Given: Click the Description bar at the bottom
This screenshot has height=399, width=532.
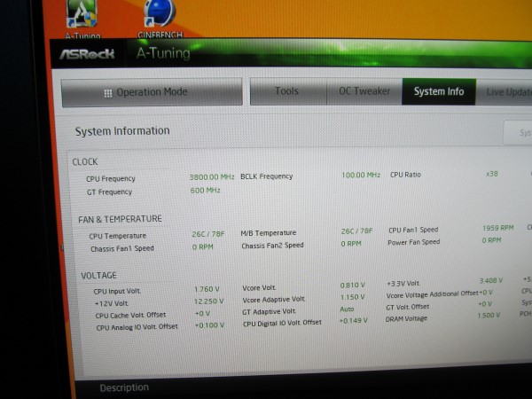Looking at the screenshot, I should (x=124, y=387).
